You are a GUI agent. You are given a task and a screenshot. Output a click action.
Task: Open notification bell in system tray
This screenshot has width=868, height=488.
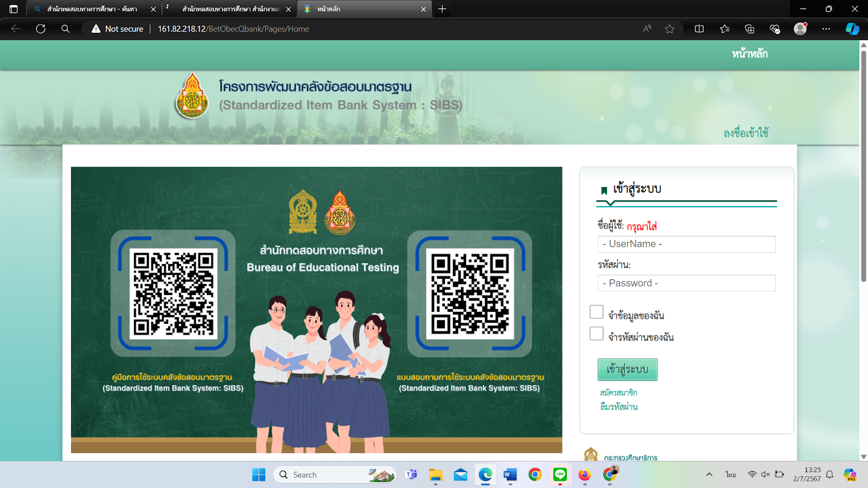click(x=829, y=474)
